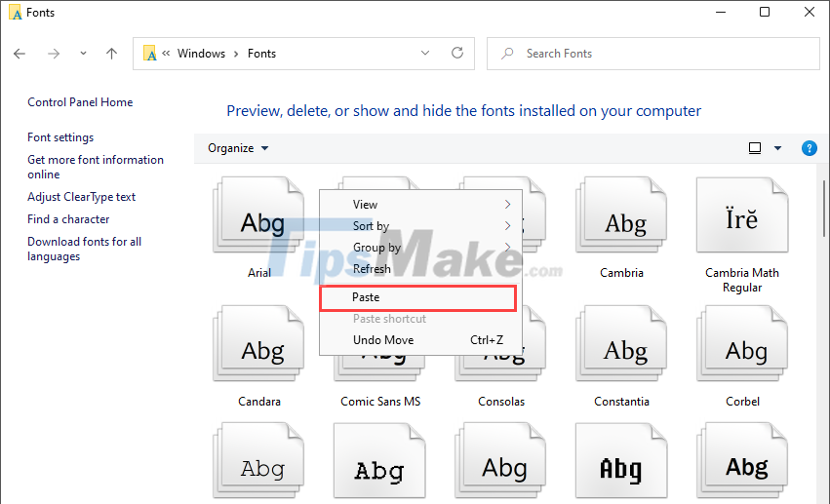Select the Corbel font family icon

coord(742,343)
